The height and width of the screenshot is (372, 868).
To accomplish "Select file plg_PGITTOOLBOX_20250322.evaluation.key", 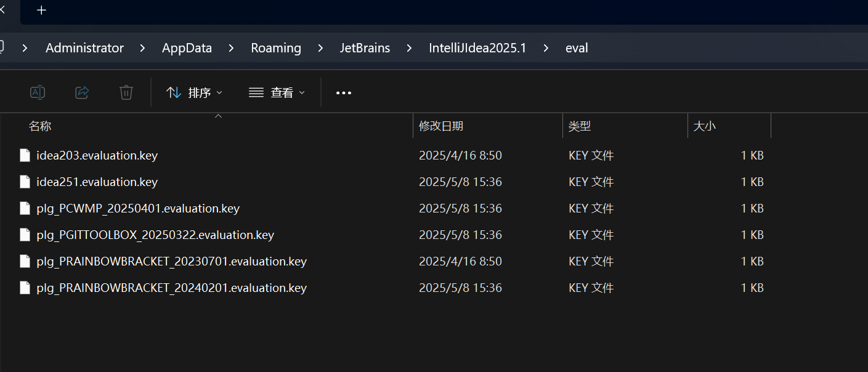I will (155, 235).
